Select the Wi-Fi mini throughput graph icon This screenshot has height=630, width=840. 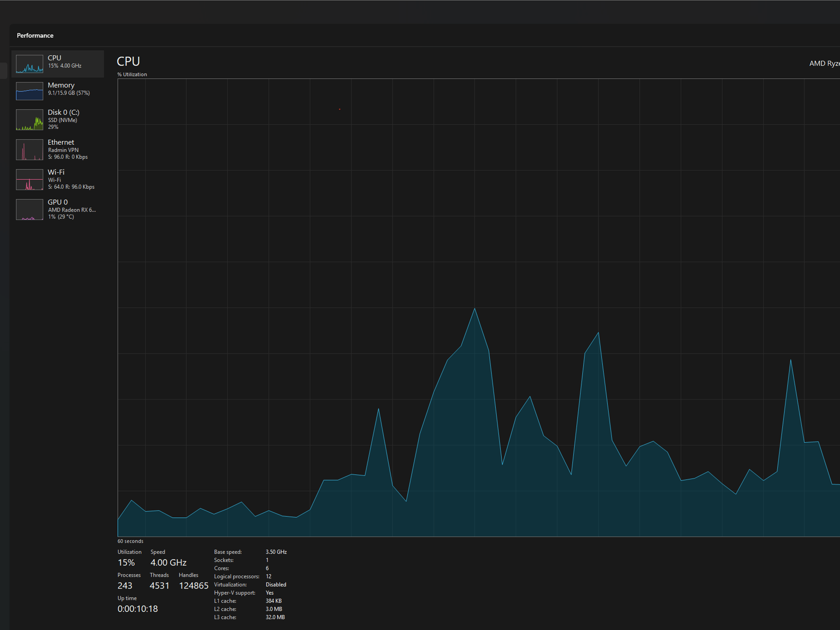pyautogui.click(x=30, y=180)
